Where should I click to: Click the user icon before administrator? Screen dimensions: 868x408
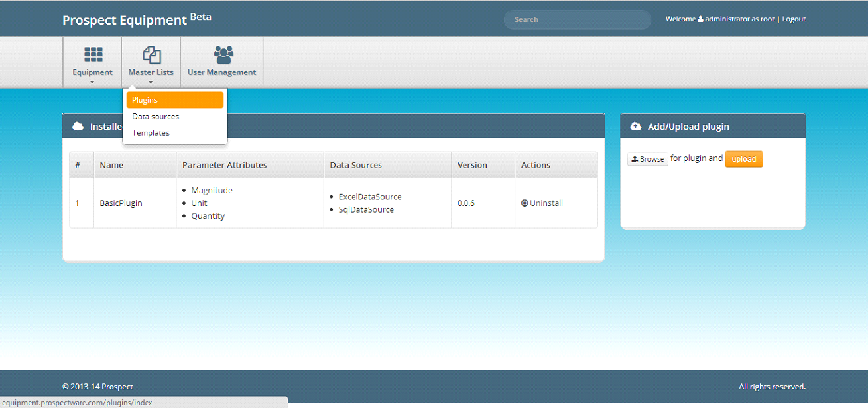pos(700,19)
